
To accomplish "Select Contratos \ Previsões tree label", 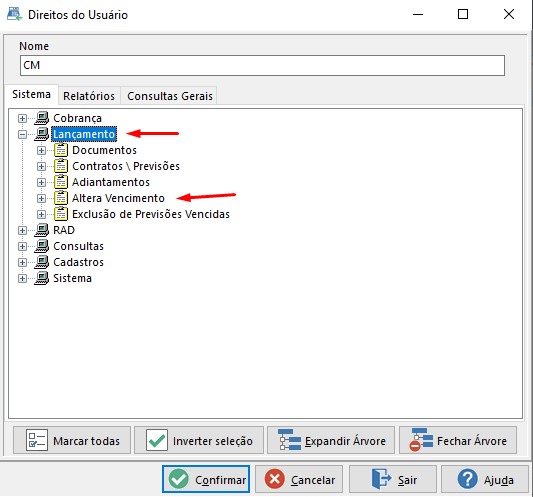I will tap(126, 166).
